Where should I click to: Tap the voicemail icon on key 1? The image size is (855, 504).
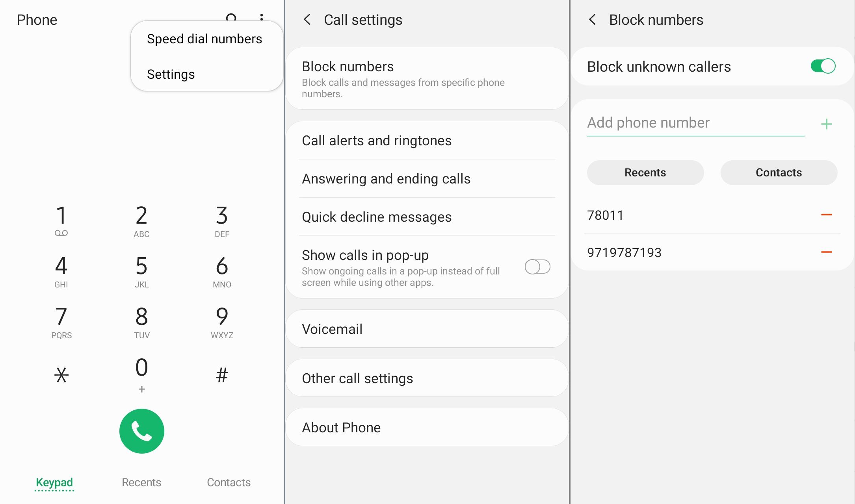(x=60, y=233)
